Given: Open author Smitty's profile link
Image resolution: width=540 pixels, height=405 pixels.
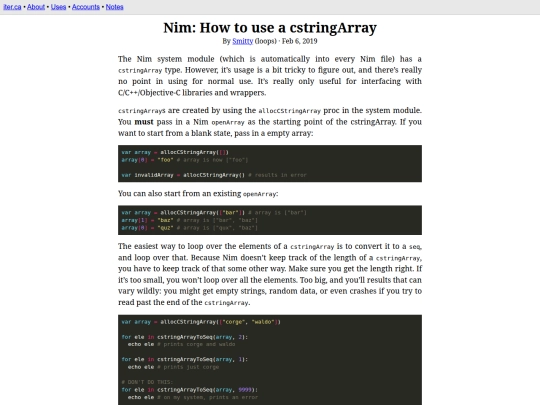Looking at the screenshot, I should tap(242, 41).
